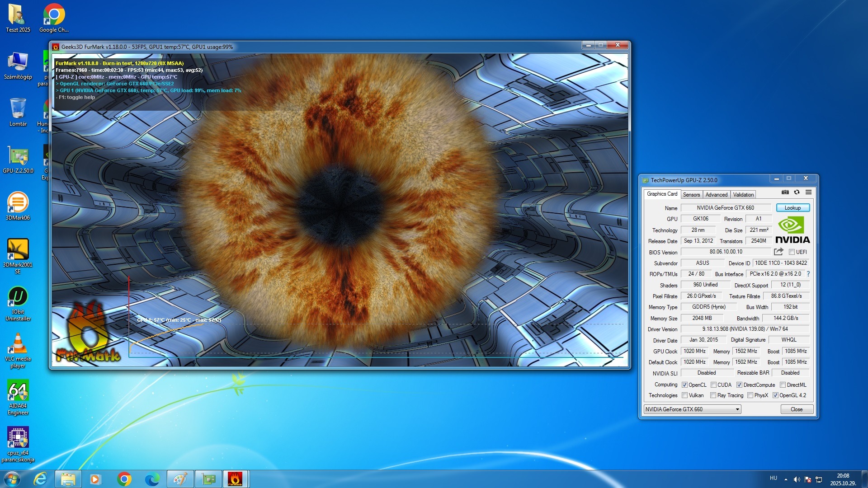Image resolution: width=868 pixels, height=488 pixels.
Task: Click FurMark in the taskbar
Action: pyautogui.click(x=235, y=479)
